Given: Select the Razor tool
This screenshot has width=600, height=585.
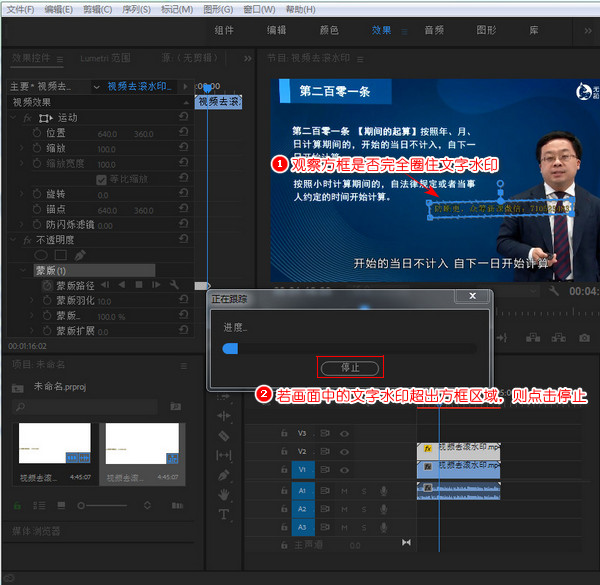Looking at the screenshot, I should [x=224, y=435].
